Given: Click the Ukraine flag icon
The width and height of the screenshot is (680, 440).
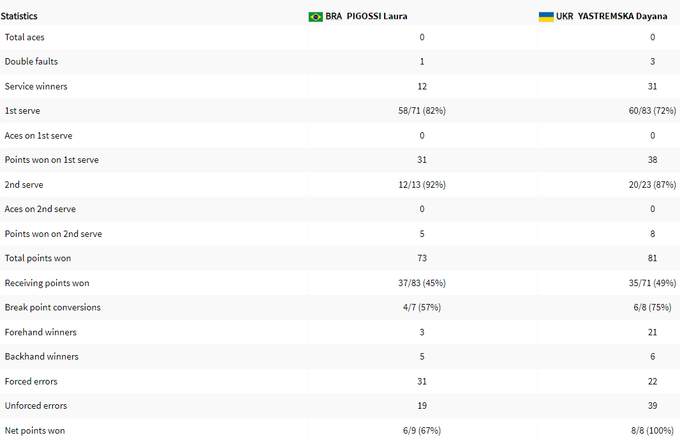Looking at the screenshot, I should 546,17.
